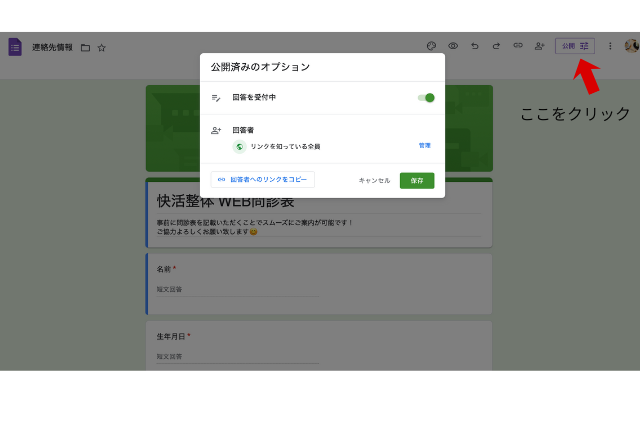Undo the last action
The height and width of the screenshot is (430, 640).
click(475, 46)
